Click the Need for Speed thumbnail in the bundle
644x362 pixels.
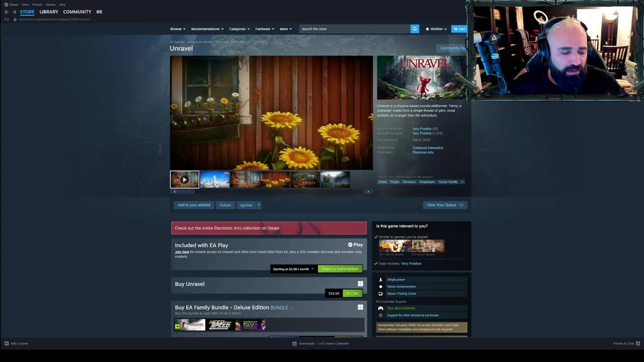(x=220, y=325)
